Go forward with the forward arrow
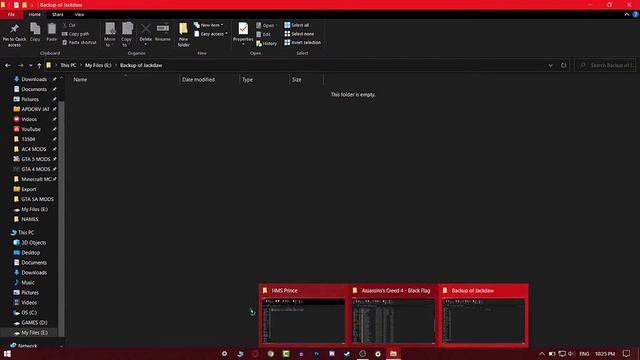The width and height of the screenshot is (640, 360). point(20,65)
